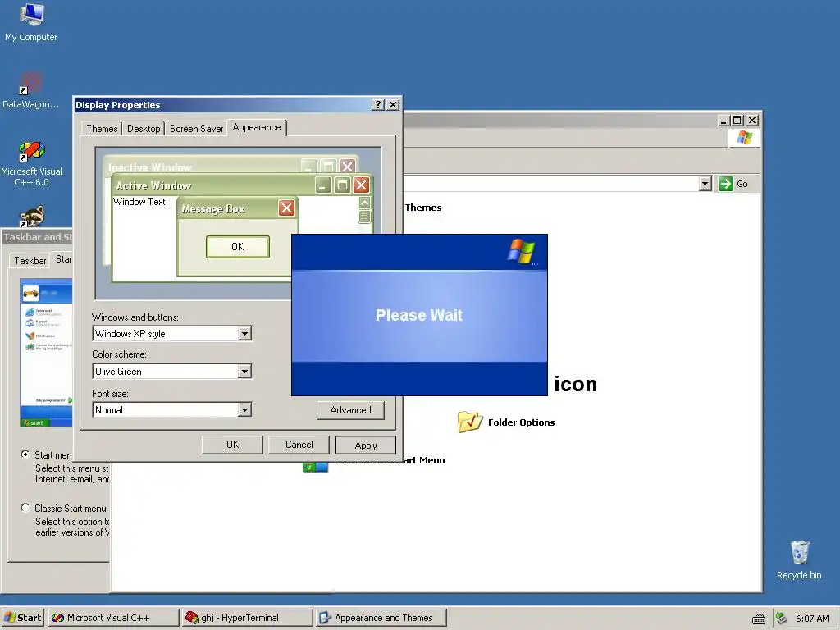Open the Font size dropdown showing Normal
The image size is (840, 630).
[x=244, y=410]
